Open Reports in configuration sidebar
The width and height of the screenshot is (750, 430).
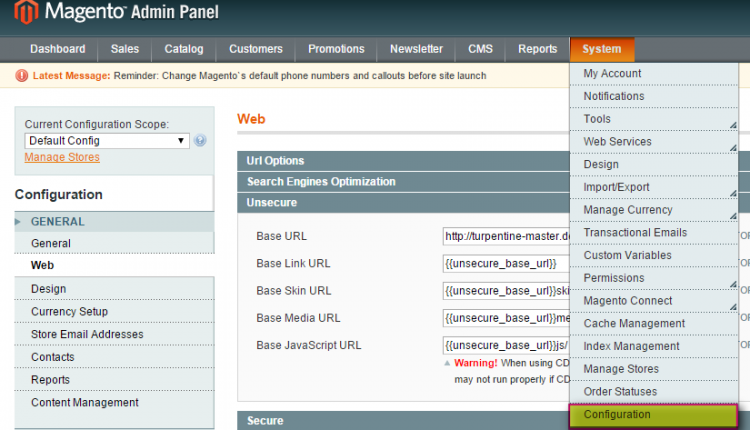click(114, 380)
